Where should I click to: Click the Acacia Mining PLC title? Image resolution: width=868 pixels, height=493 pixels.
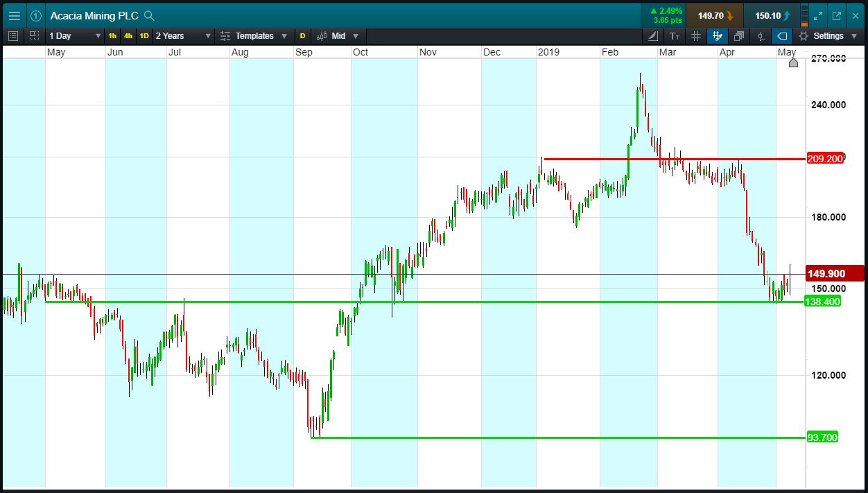coord(94,15)
